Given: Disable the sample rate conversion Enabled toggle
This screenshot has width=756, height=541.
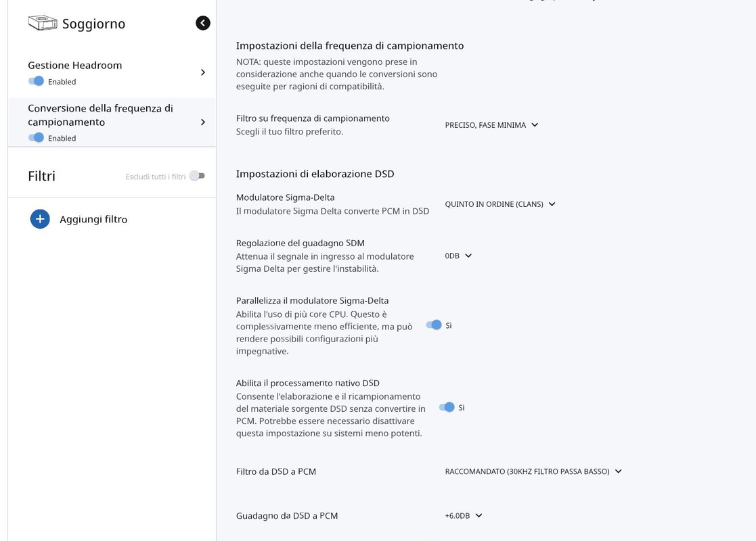Looking at the screenshot, I should 36,137.
